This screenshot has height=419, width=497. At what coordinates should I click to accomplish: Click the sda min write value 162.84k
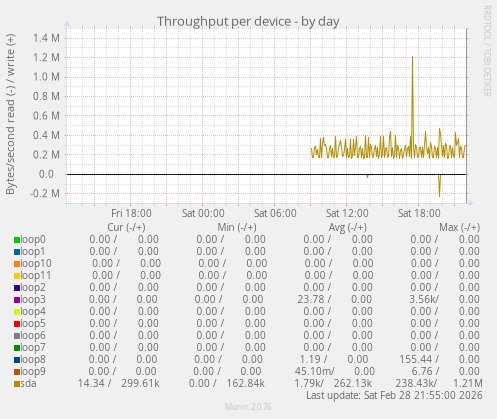[246, 383]
